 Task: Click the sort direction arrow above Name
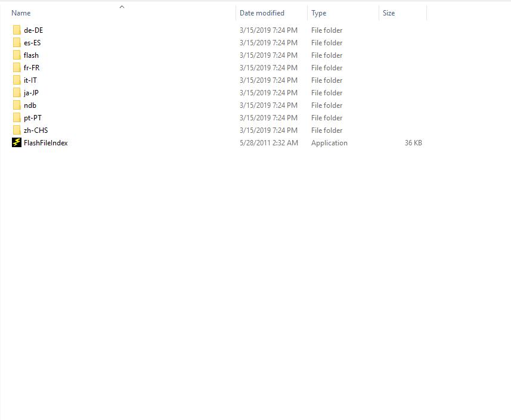122,7
